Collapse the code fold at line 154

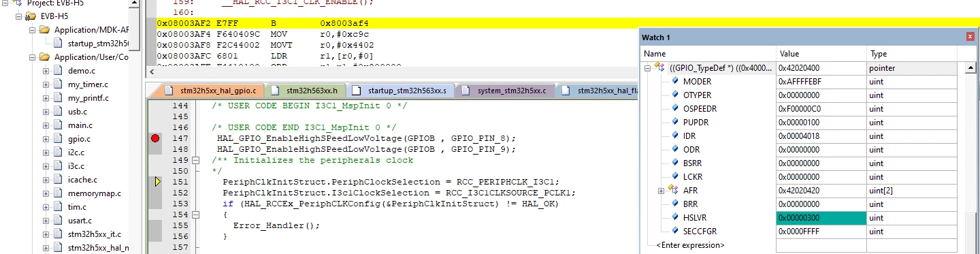click(196, 214)
